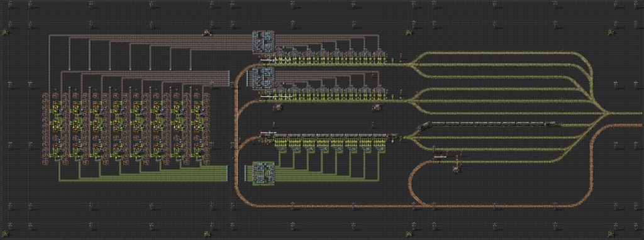Click the topmost belt balancer block
644x240 pixels.
click(264, 41)
